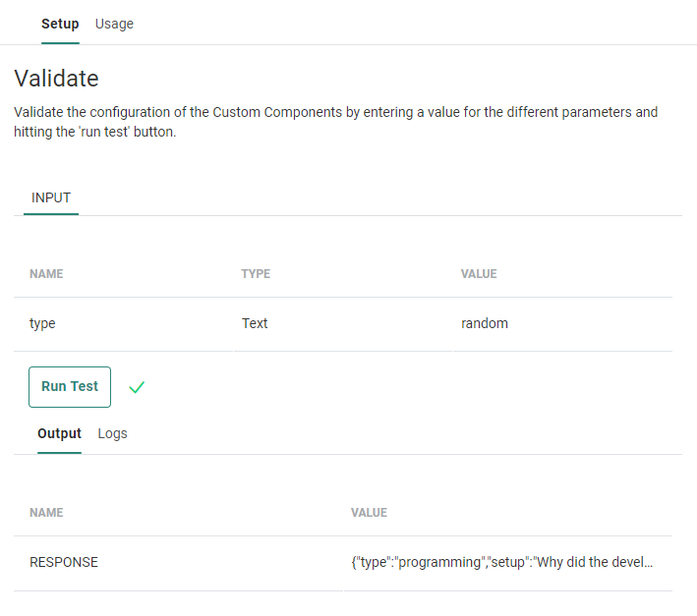Click the RESPONSE name cell
697x616 pixels.
(64, 563)
